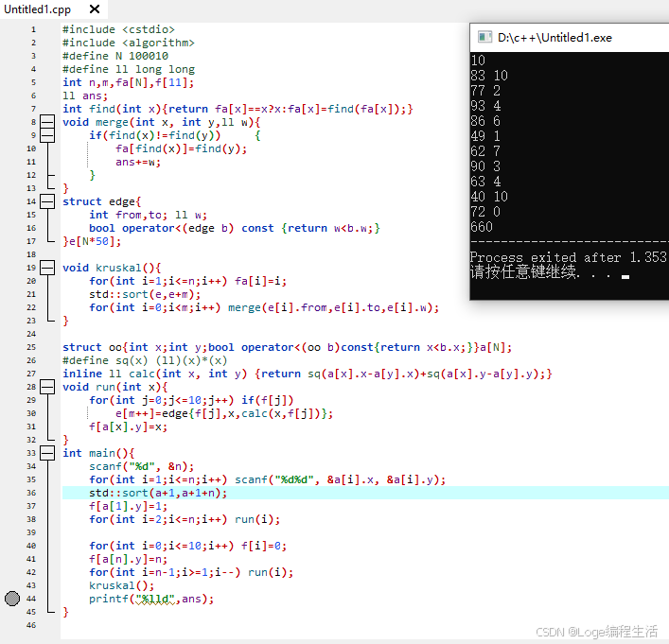Click the 'int find(int x)' function line
The image size is (669, 644).
[238, 109]
